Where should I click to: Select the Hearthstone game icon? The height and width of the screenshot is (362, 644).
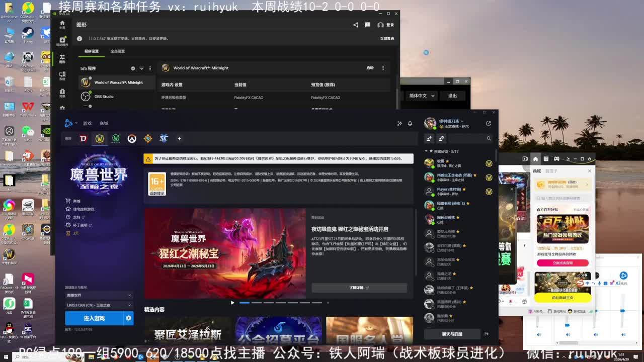coord(148,139)
